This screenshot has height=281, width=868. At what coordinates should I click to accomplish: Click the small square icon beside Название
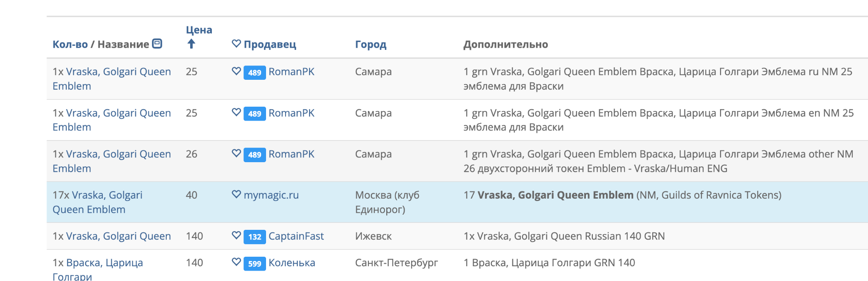point(157,44)
